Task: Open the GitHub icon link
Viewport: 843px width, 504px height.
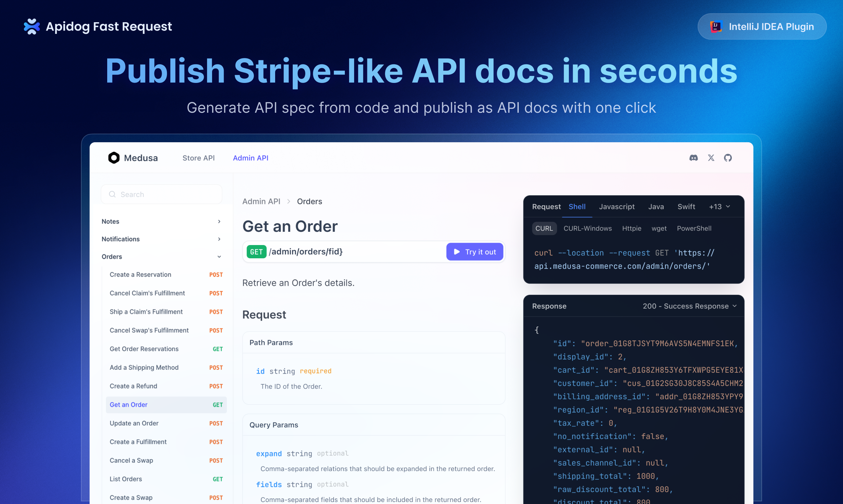Action: [728, 158]
